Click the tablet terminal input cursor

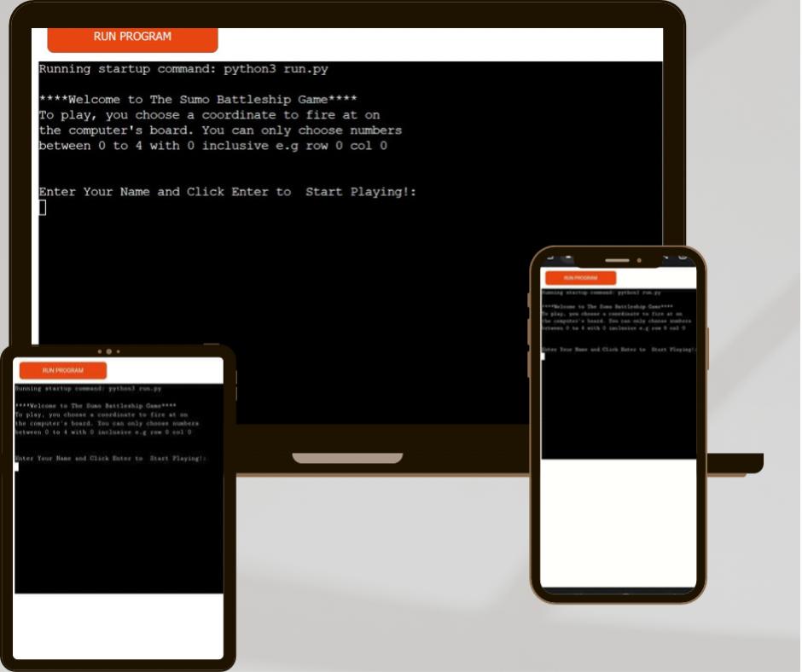tap(16, 467)
